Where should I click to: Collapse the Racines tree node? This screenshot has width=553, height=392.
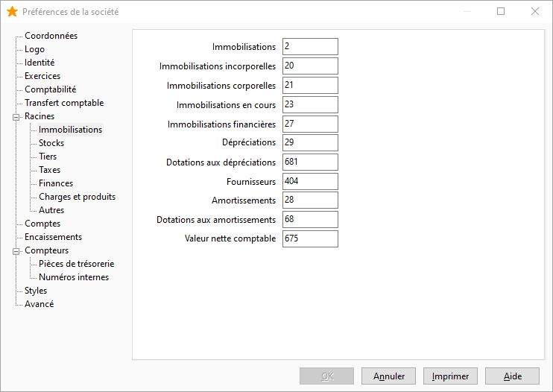[16, 117]
